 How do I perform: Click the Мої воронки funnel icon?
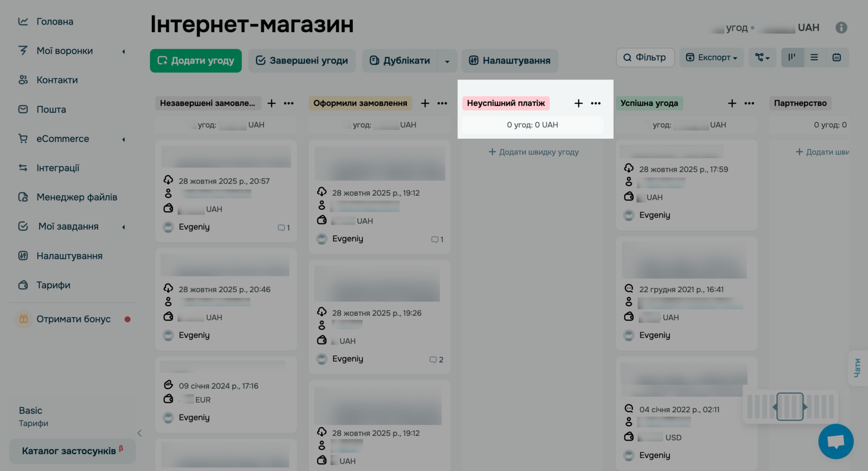coord(23,51)
